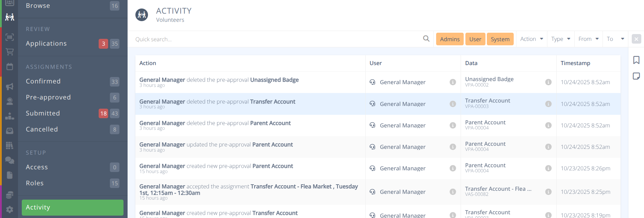644x218 pixels.
Task: Click the shopping cart icon in the left rail
Action: 10,52
